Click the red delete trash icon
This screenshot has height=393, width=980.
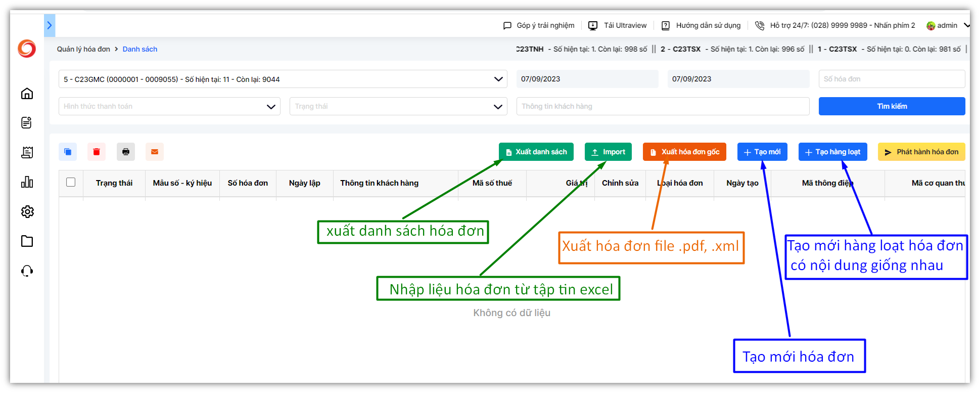(97, 152)
